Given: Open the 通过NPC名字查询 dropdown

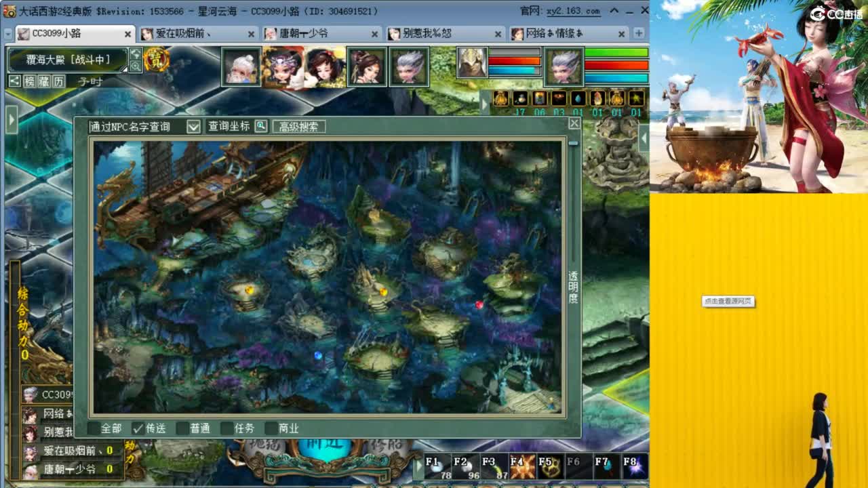Looking at the screenshot, I should click(193, 126).
